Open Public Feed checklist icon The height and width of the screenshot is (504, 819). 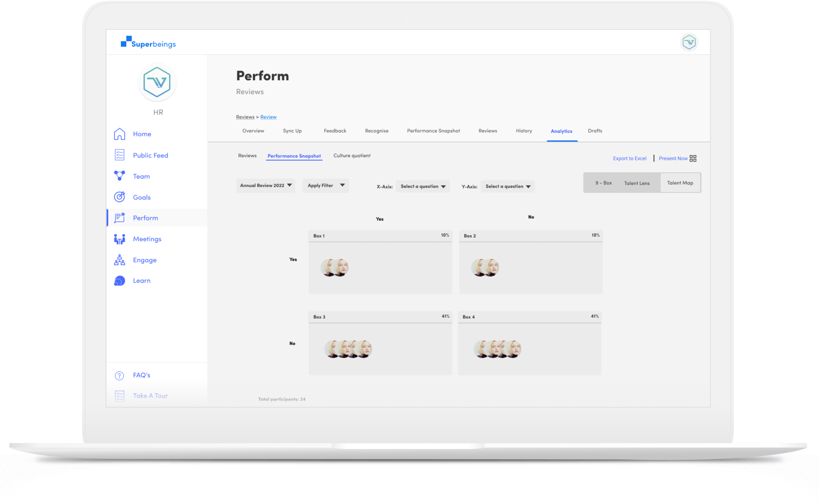click(119, 155)
